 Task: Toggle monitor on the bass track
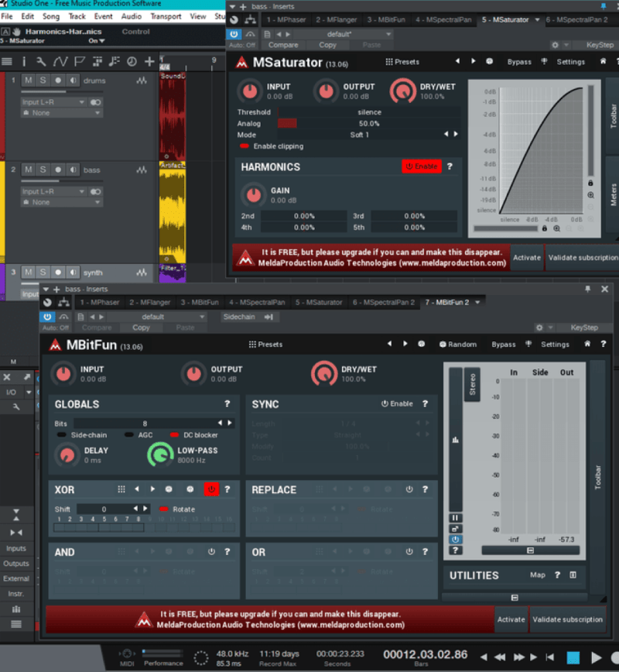[74, 170]
